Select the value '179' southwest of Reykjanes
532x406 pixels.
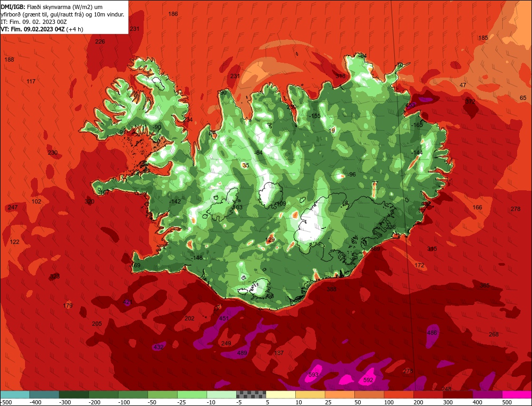tap(68, 306)
